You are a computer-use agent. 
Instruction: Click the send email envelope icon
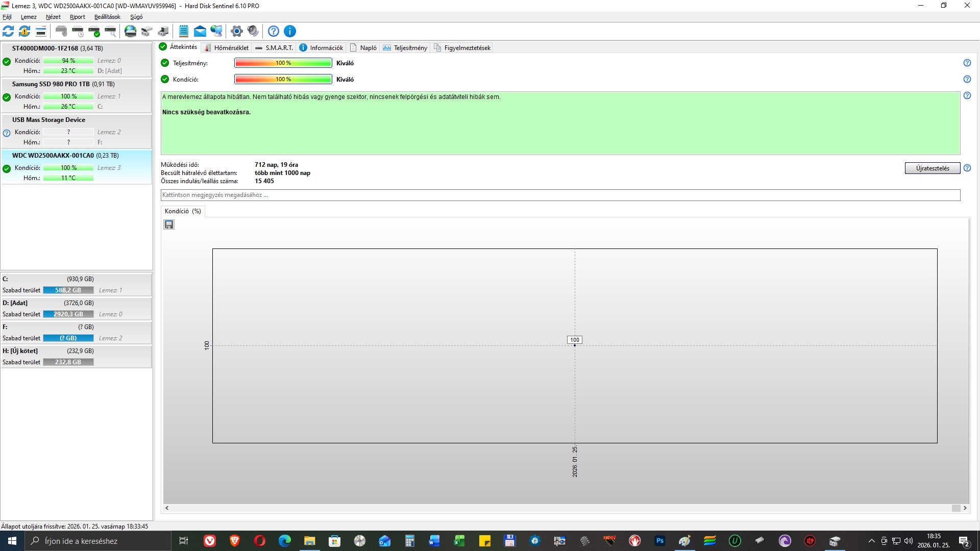(200, 31)
